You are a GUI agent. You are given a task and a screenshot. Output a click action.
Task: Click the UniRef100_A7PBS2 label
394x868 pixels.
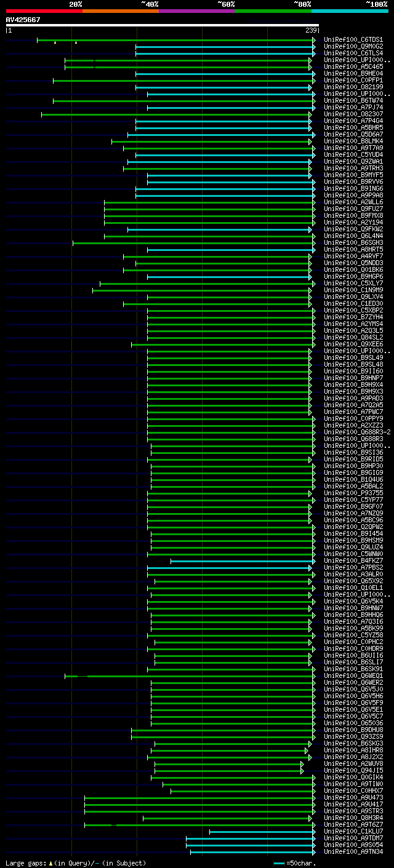click(353, 567)
